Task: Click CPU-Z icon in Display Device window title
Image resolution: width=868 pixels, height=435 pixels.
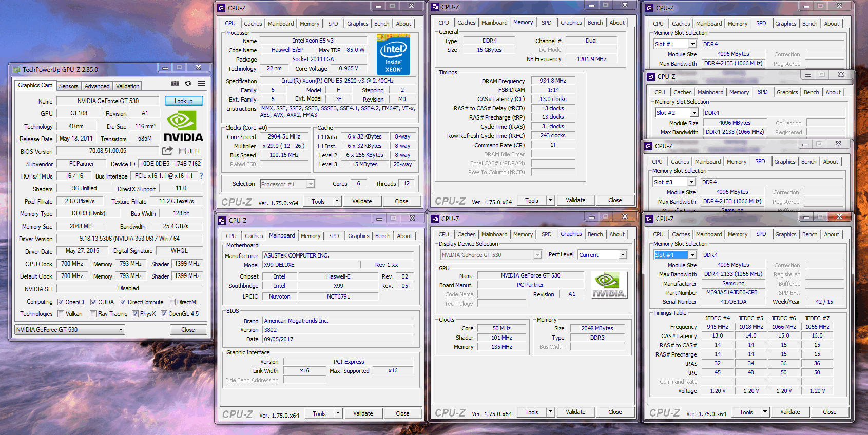Action: coord(435,219)
